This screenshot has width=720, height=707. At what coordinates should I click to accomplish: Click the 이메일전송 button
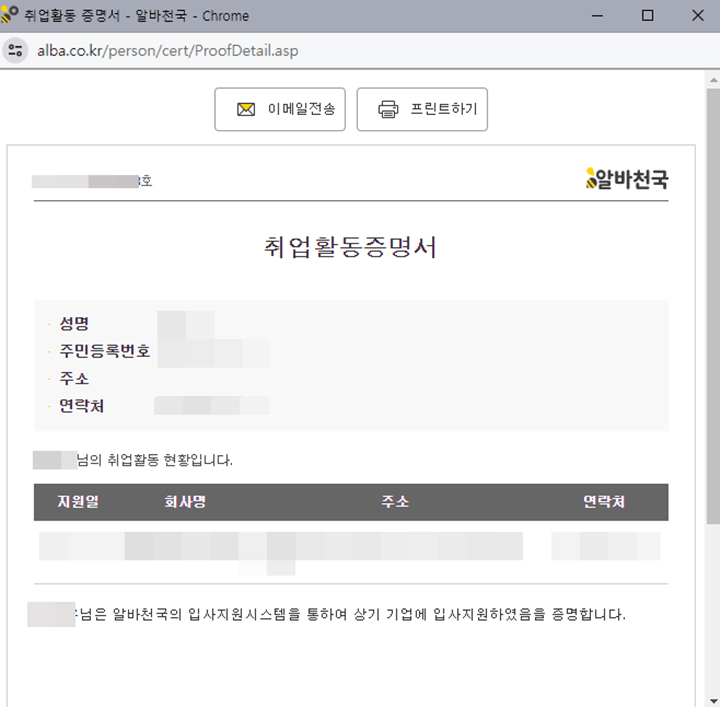[x=280, y=109]
